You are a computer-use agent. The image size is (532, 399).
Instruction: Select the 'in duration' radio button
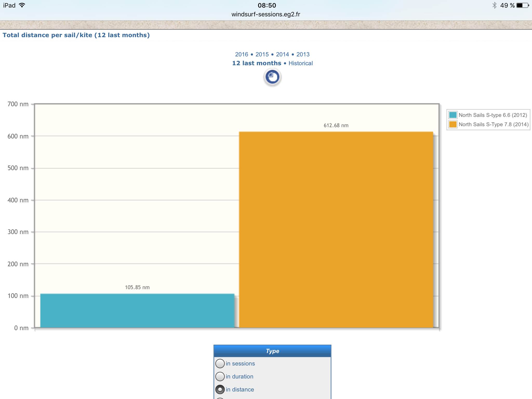(x=220, y=376)
